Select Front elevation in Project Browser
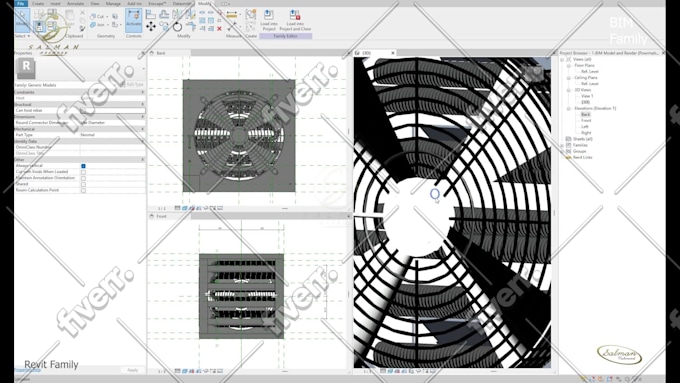This screenshot has height=383, width=680. [586, 121]
